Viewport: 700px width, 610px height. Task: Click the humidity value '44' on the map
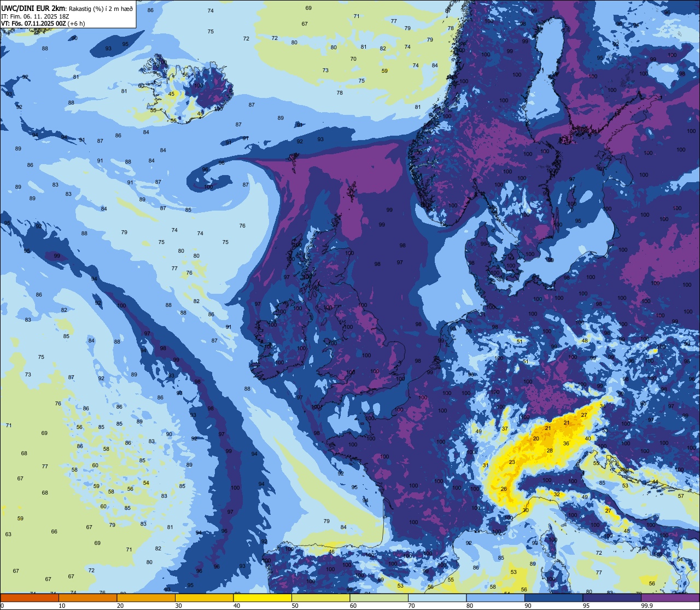(x=655, y=482)
